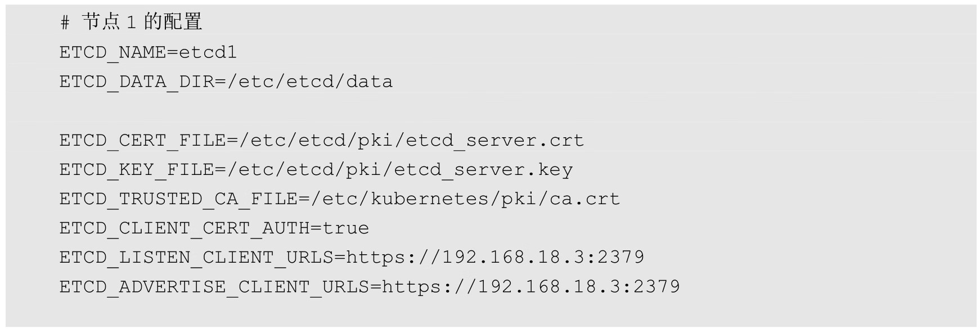Screen dimensions: 980x333
Task: Click the comment line "# 节点 1 的配置"
Action: tap(131, 22)
